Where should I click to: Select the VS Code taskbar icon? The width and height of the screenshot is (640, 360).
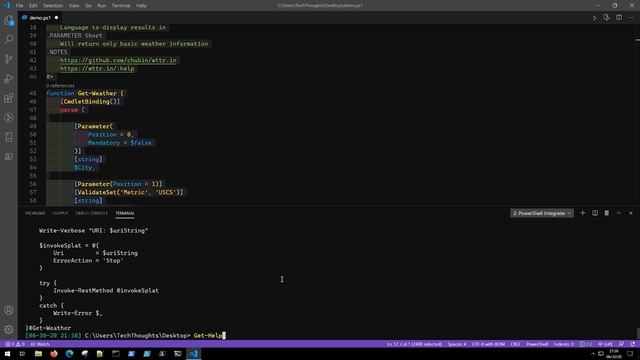pyautogui.click(x=194, y=354)
